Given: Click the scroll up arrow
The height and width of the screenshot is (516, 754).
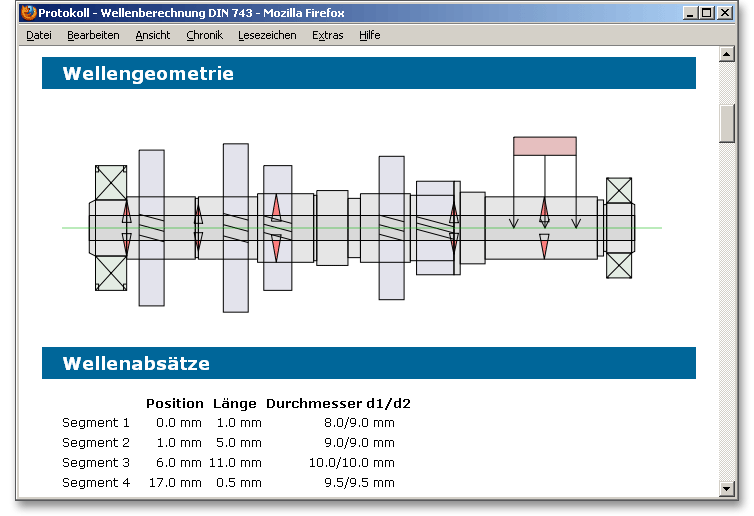Looking at the screenshot, I should click(x=727, y=54).
